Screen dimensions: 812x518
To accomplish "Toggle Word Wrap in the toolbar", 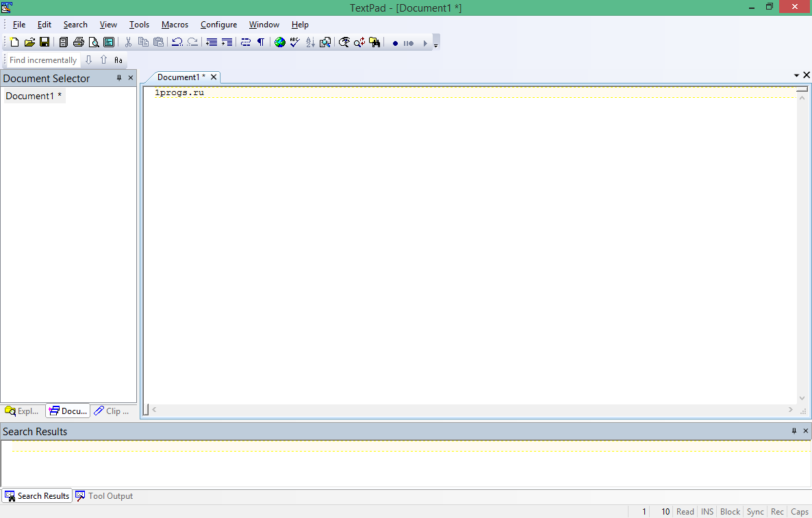I will click(246, 42).
